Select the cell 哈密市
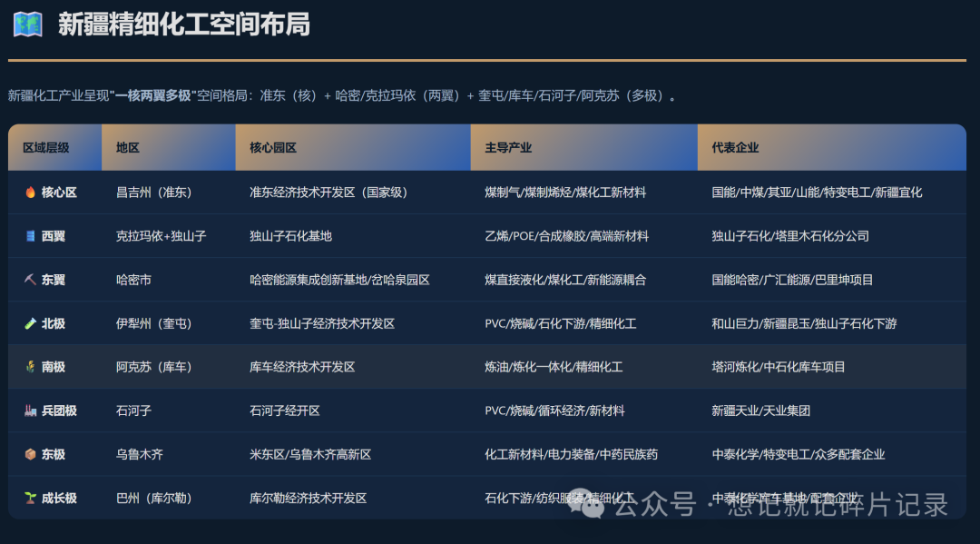The width and height of the screenshot is (980, 544). (133, 280)
